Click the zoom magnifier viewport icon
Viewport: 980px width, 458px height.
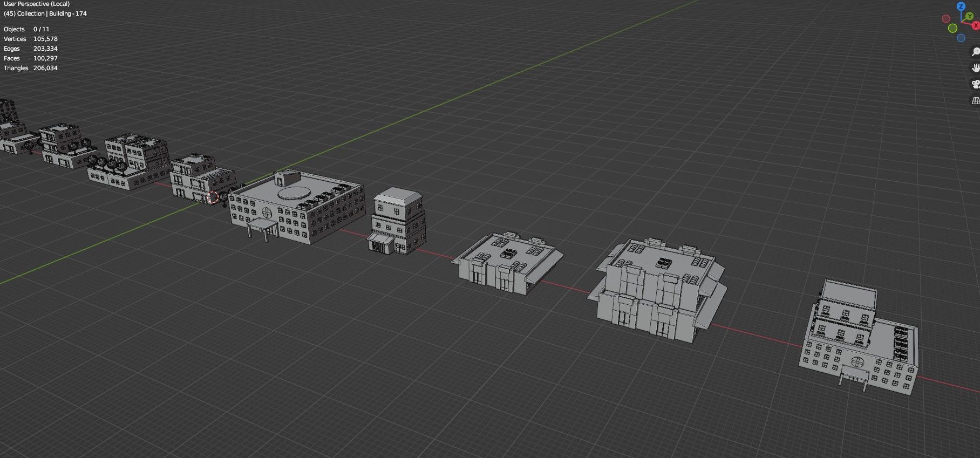(x=976, y=52)
